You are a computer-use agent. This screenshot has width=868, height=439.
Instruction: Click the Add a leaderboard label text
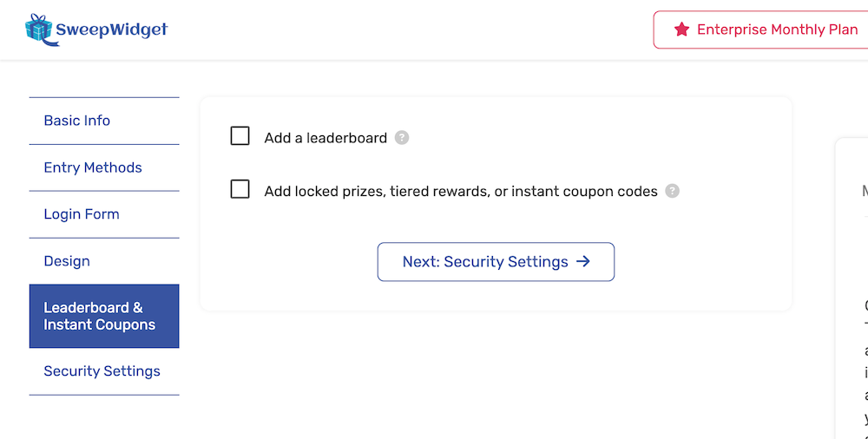[x=325, y=138]
